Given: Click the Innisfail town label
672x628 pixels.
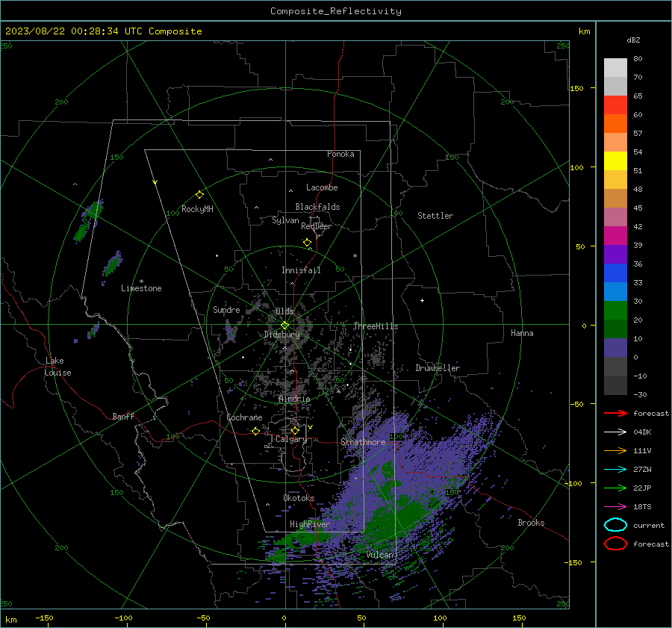Looking at the screenshot, I should (301, 270).
